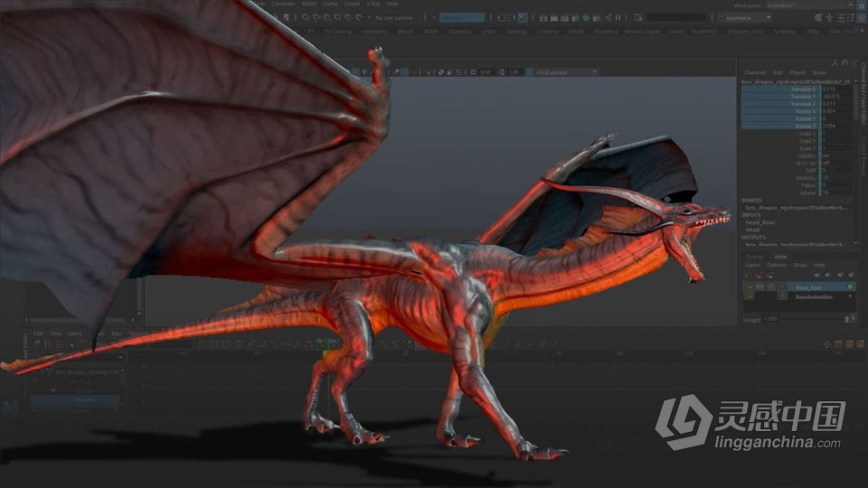The image size is (868, 488).
Task: Open the Object menu in Channel Box
Action: (797, 72)
